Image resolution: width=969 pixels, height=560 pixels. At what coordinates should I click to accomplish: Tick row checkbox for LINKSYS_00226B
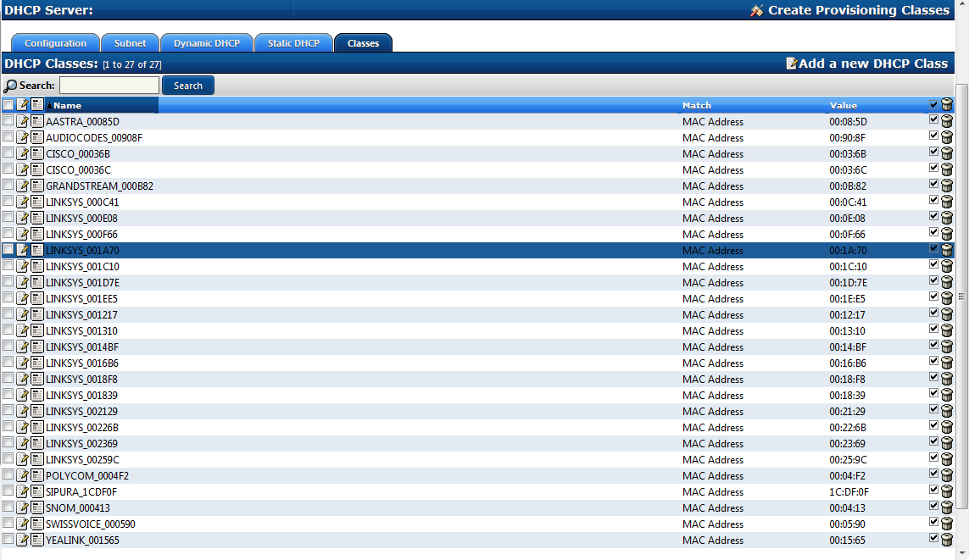pyautogui.click(x=8, y=426)
